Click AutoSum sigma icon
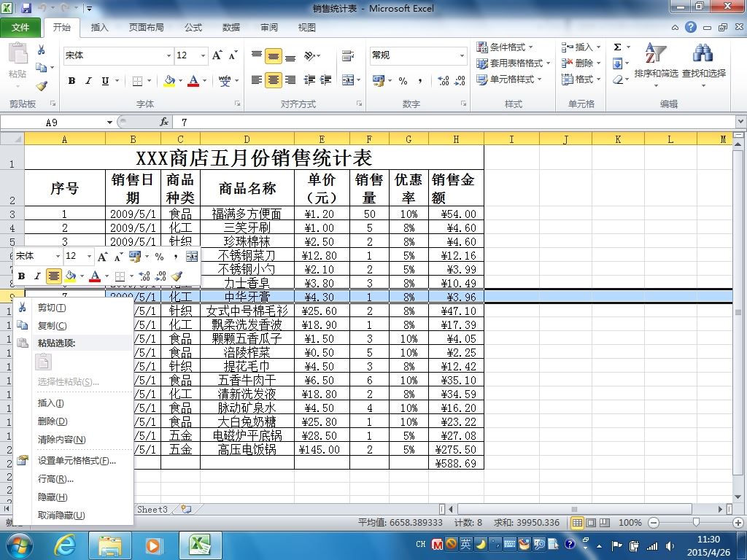Viewport: 747px width, 560px height. point(617,47)
